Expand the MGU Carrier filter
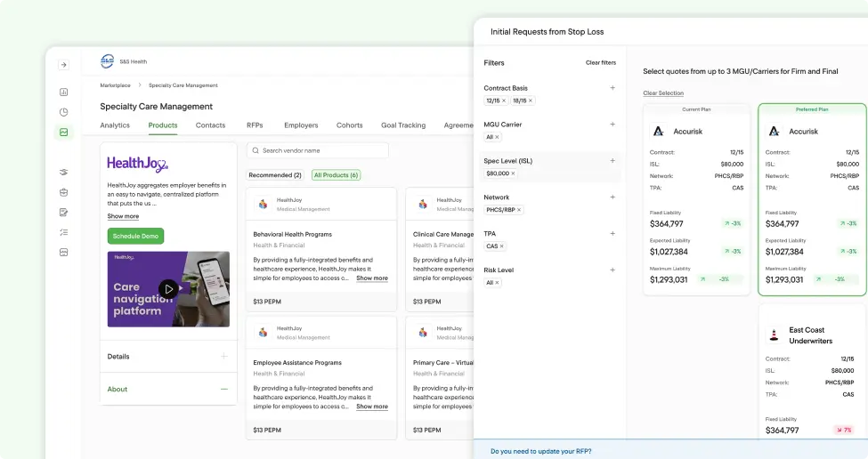Image resolution: width=868 pixels, height=459 pixels. pyautogui.click(x=612, y=125)
